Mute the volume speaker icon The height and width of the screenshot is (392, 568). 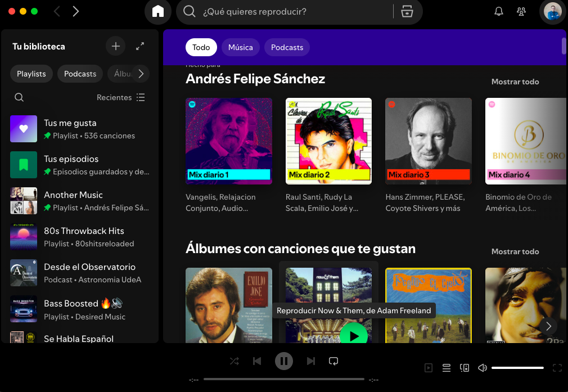pos(482,368)
